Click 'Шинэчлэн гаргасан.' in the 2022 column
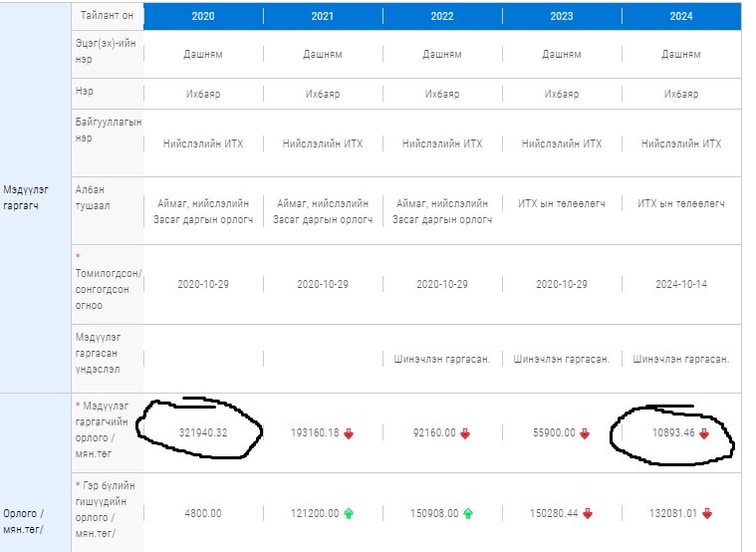Screen dimensions: 756x552 [x=442, y=359]
